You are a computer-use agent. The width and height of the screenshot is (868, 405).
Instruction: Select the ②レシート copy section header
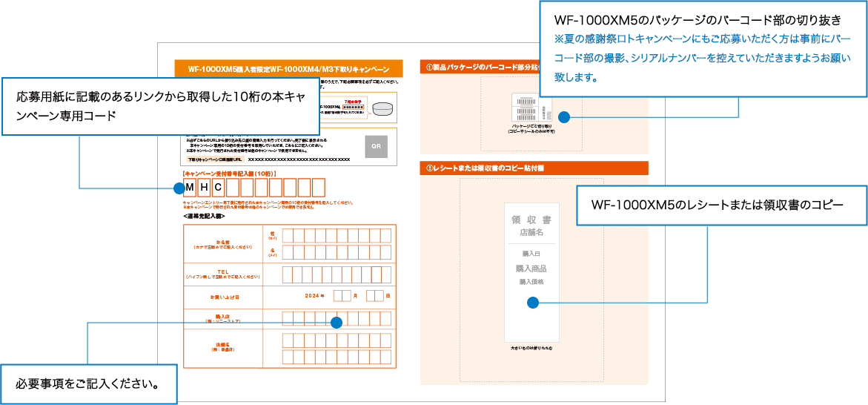coord(534,168)
